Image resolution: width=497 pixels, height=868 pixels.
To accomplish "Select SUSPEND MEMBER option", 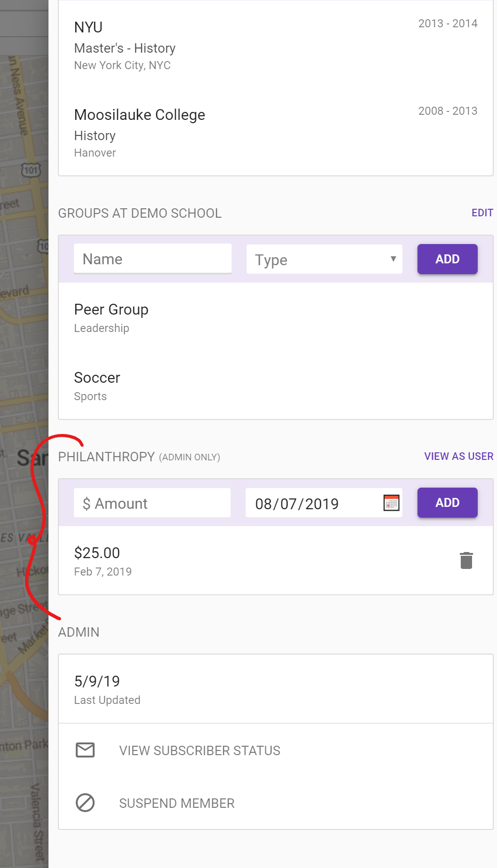I will point(176,803).
